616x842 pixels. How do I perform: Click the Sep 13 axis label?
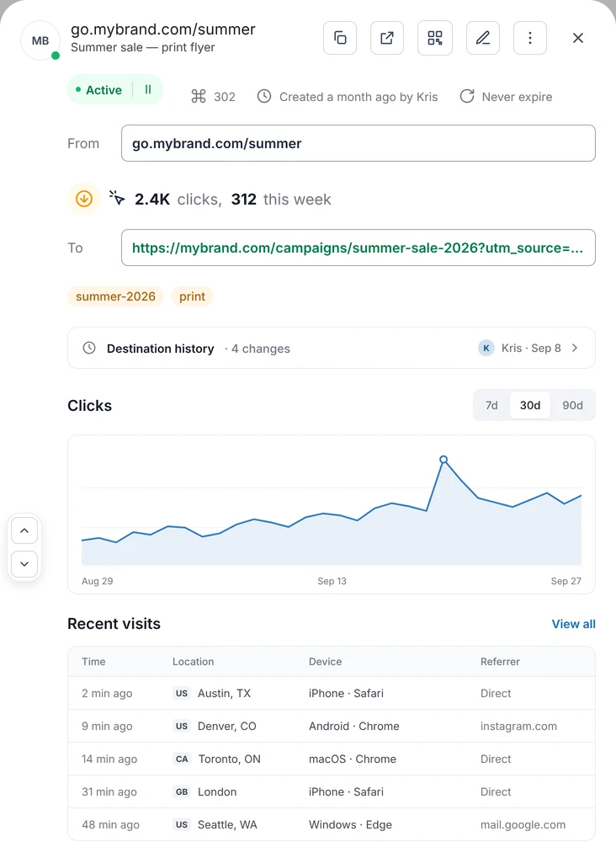click(332, 581)
